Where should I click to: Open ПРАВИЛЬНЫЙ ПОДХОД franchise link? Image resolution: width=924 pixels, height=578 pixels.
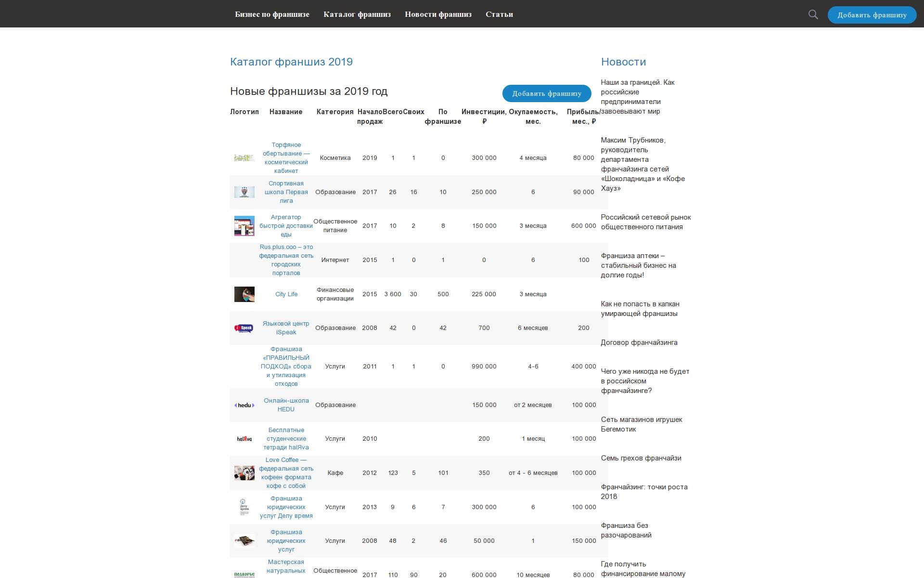[286, 367]
